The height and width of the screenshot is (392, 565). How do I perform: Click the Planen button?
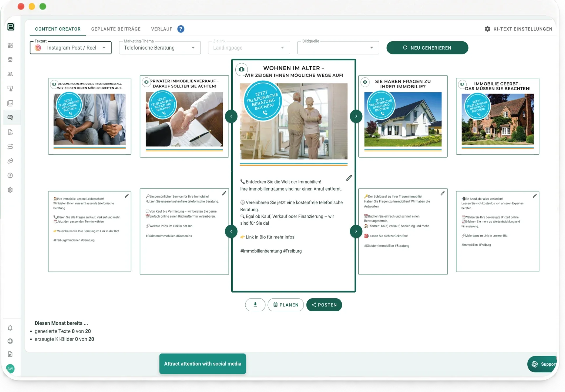286,305
